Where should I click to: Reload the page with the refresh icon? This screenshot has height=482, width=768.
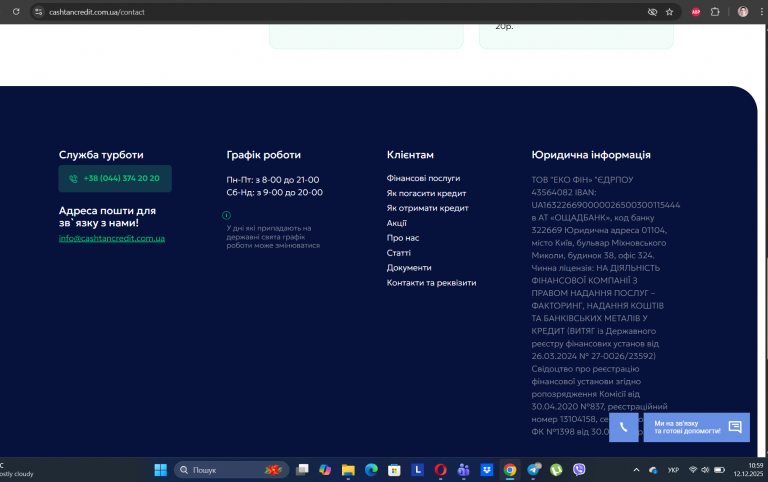click(16, 12)
